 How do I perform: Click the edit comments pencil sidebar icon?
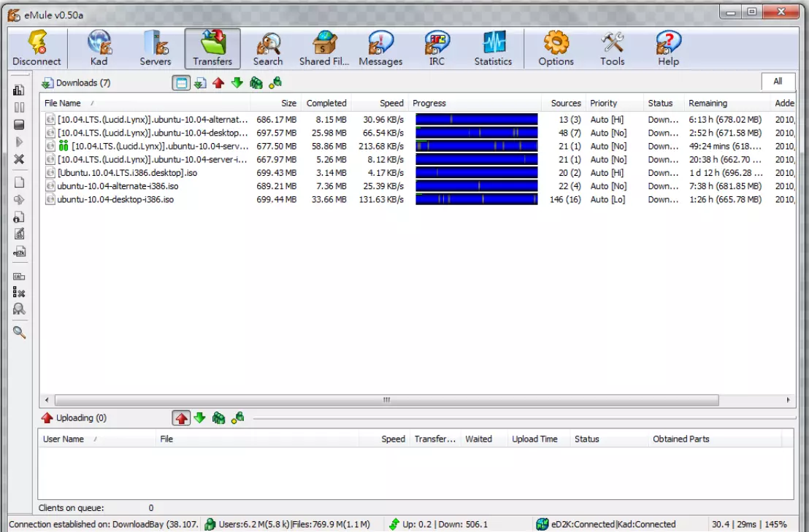coord(18,234)
